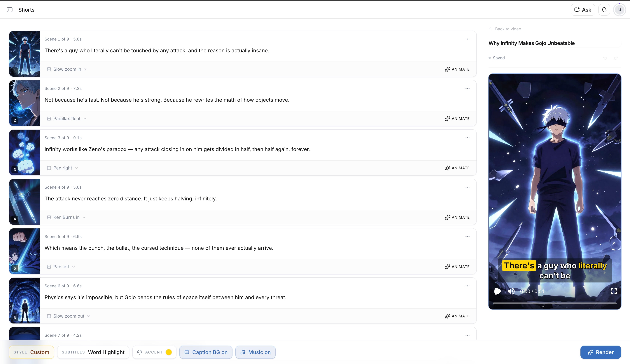Select Scene 6 thumbnail

coord(24,300)
